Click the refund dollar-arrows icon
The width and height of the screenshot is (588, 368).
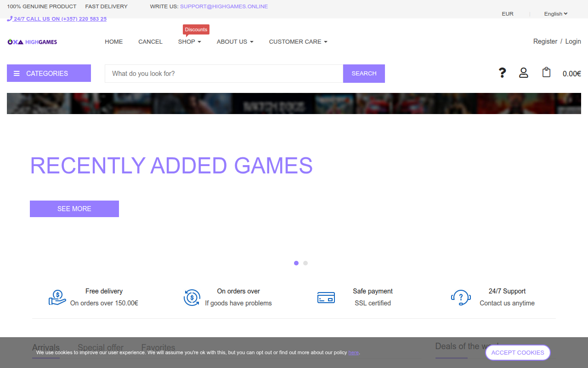coord(192,298)
